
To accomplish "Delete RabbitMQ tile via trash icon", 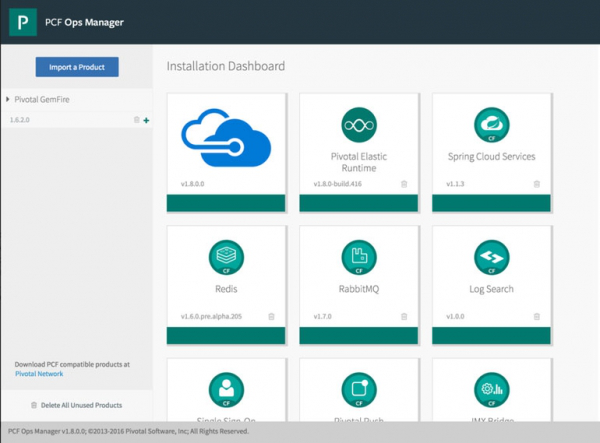I will (404, 316).
